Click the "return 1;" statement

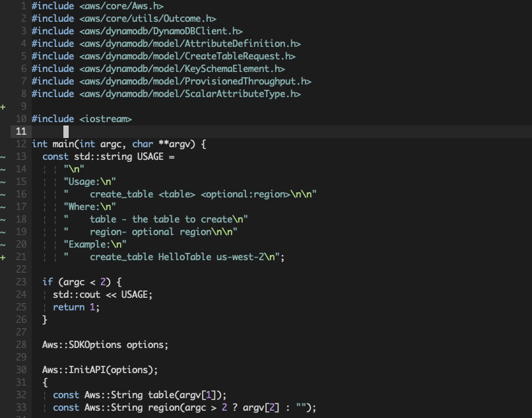coord(77,307)
